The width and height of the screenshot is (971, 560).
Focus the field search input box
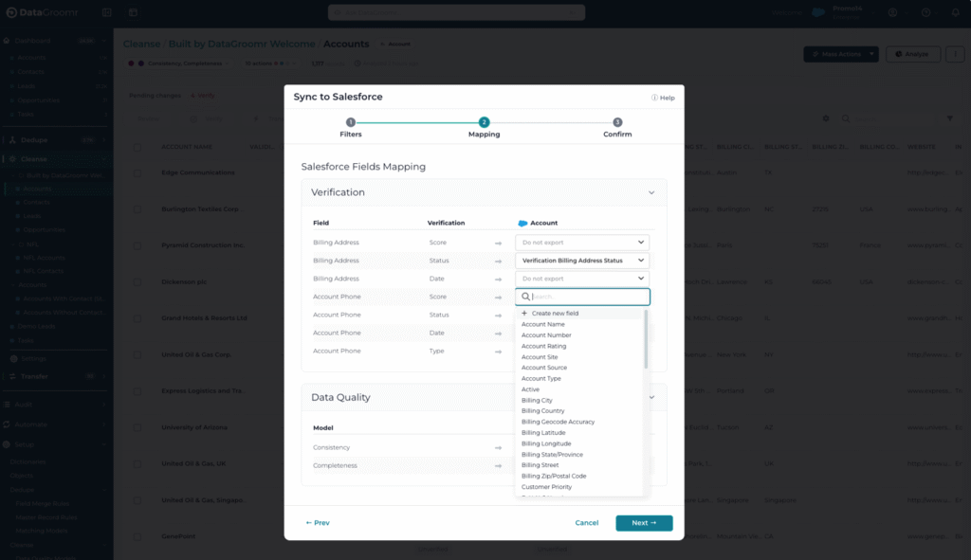coord(582,297)
